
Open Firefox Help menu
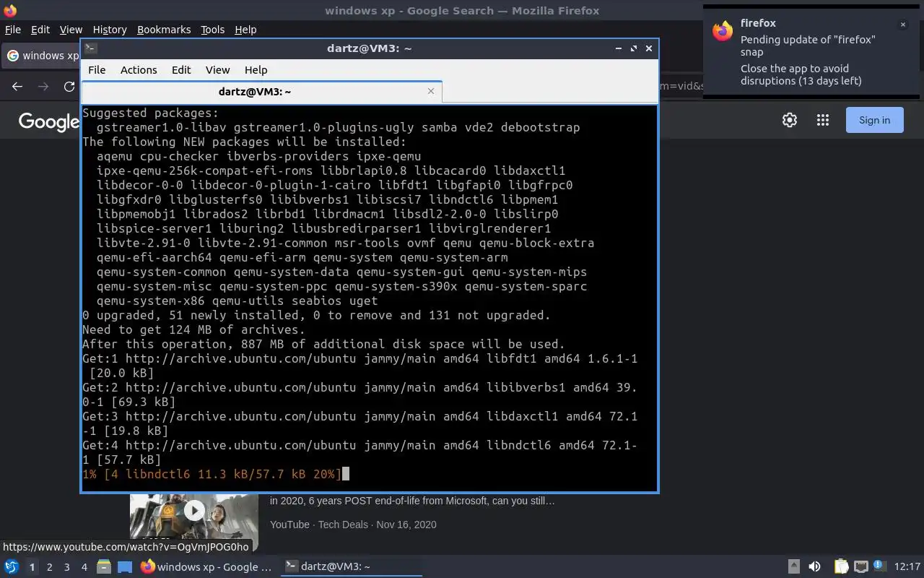[x=245, y=30]
